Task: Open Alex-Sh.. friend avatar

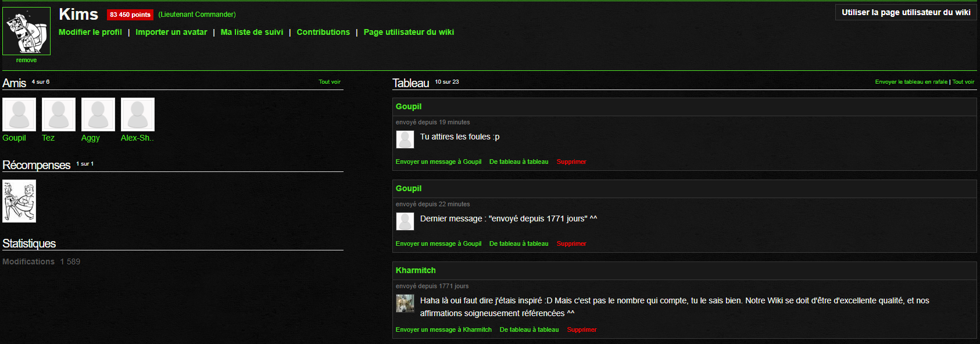Action: click(x=138, y=114)
